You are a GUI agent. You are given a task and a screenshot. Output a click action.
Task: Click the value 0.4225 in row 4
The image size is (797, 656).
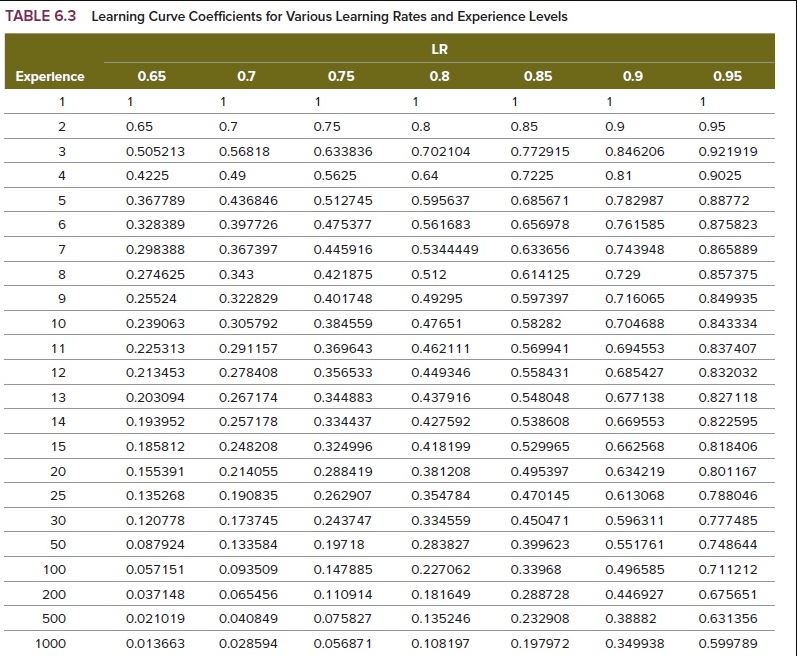[147, 176]
